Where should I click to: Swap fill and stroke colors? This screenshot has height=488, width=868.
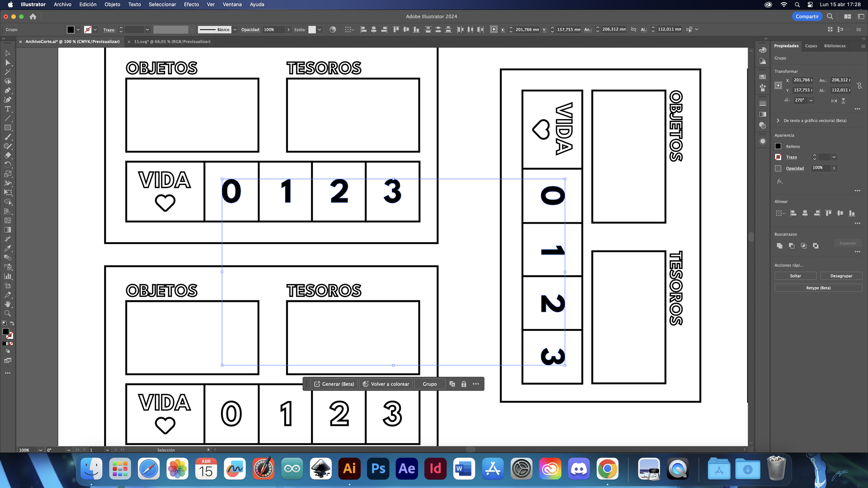(12, 323)
